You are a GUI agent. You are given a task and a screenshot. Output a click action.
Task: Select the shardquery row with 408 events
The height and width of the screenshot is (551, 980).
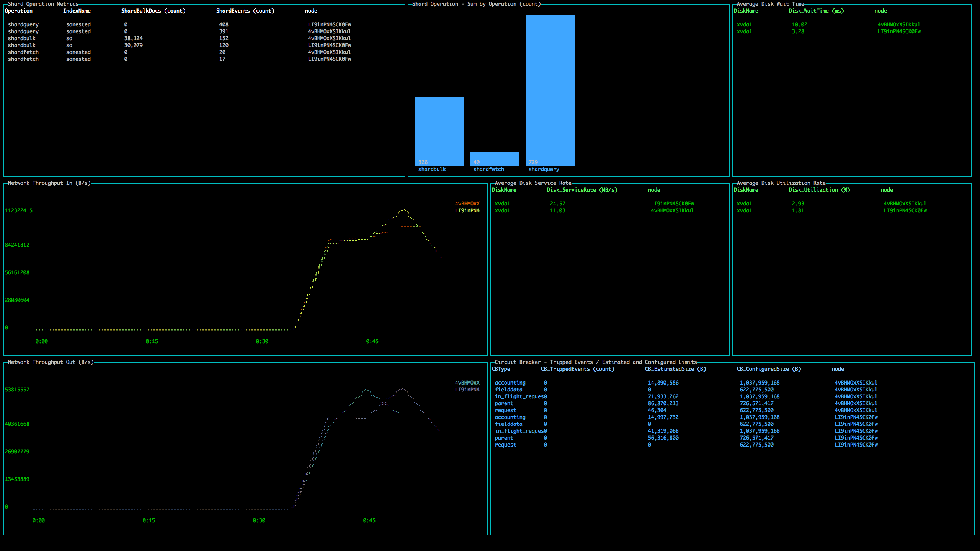tap(224, 24)
